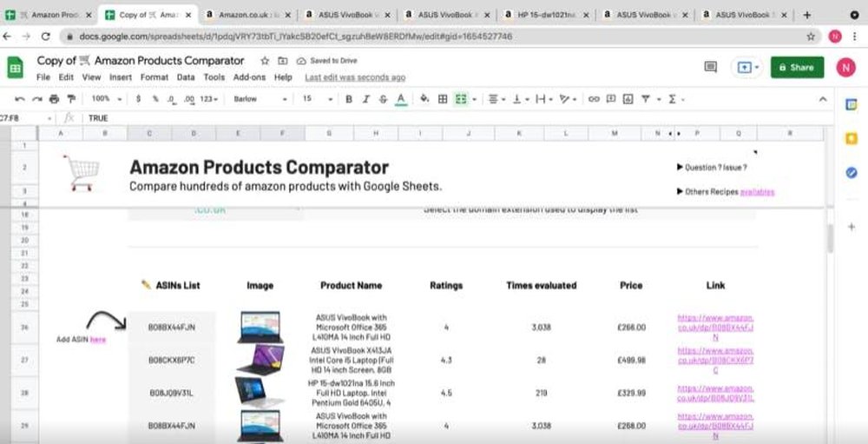
Task: Click the Move to folder icon
Action: click(x=283, y=61)
